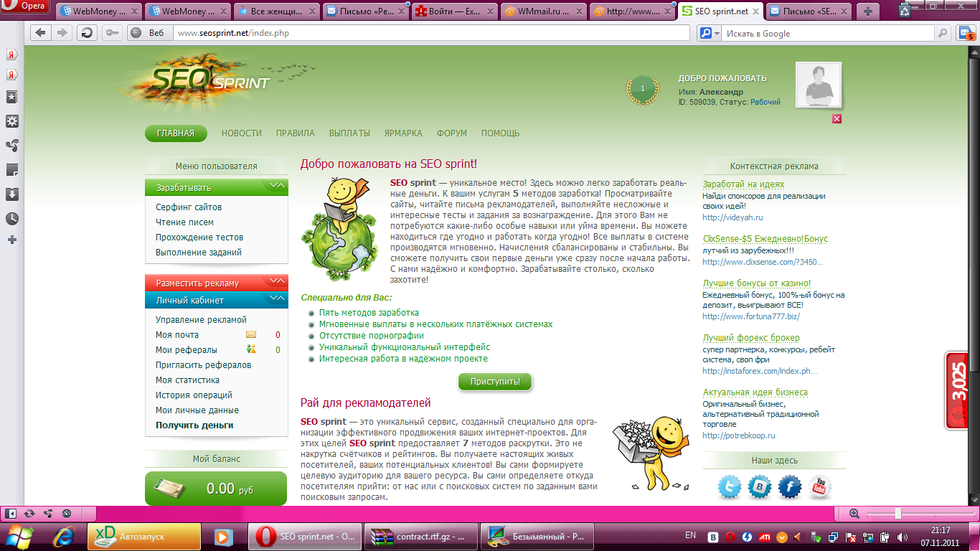Open the first Yandex panel in the sidebar
980x551 pixels.
12,55
